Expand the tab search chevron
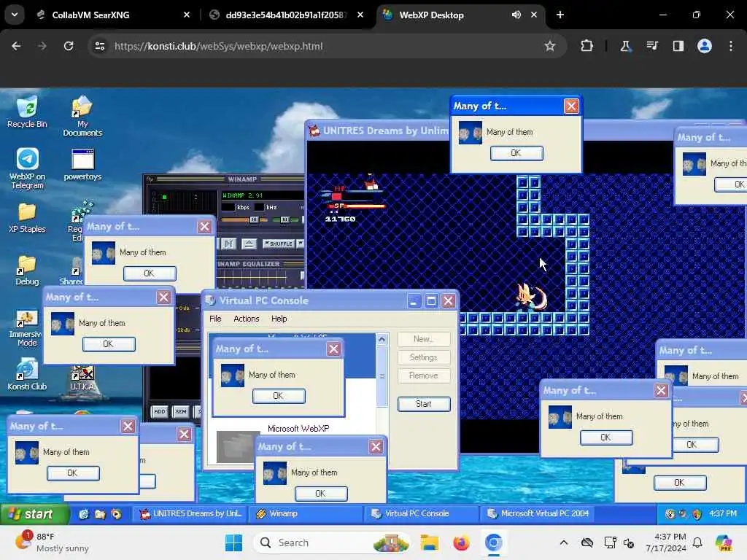This screenshot has width=747, height=560. click(x=15, y=15)
